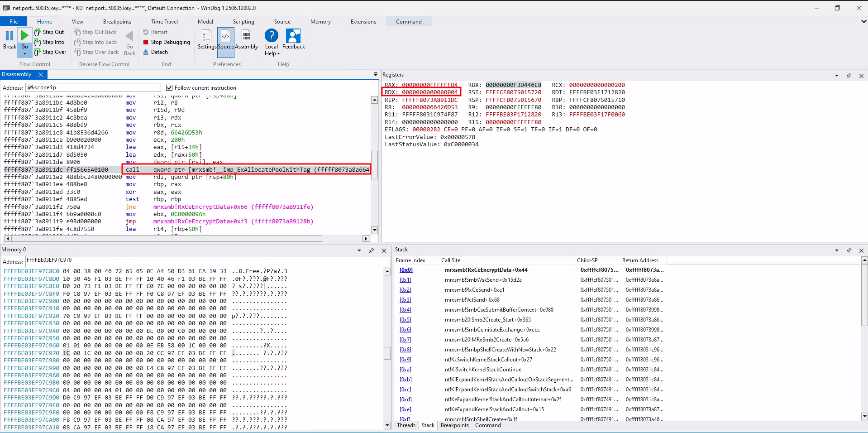Open the Disassembly window options dropdown

click(375, 74)
